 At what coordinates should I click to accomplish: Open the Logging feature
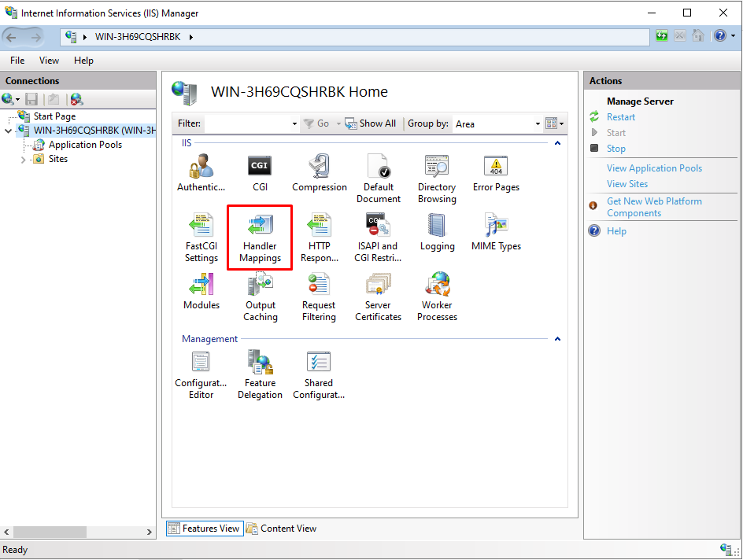coord(437,233)
